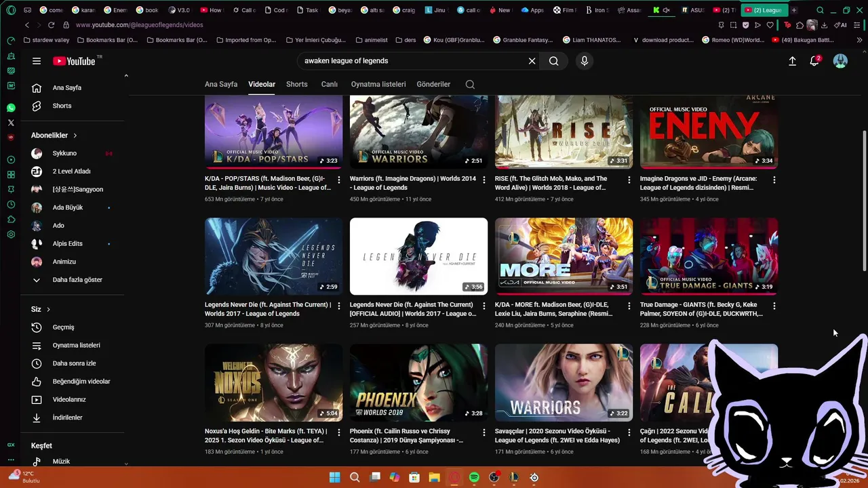This screenshot has height=488, width=868.
Task: Switch to the Shorts channel tab
Action: (297, 85)
